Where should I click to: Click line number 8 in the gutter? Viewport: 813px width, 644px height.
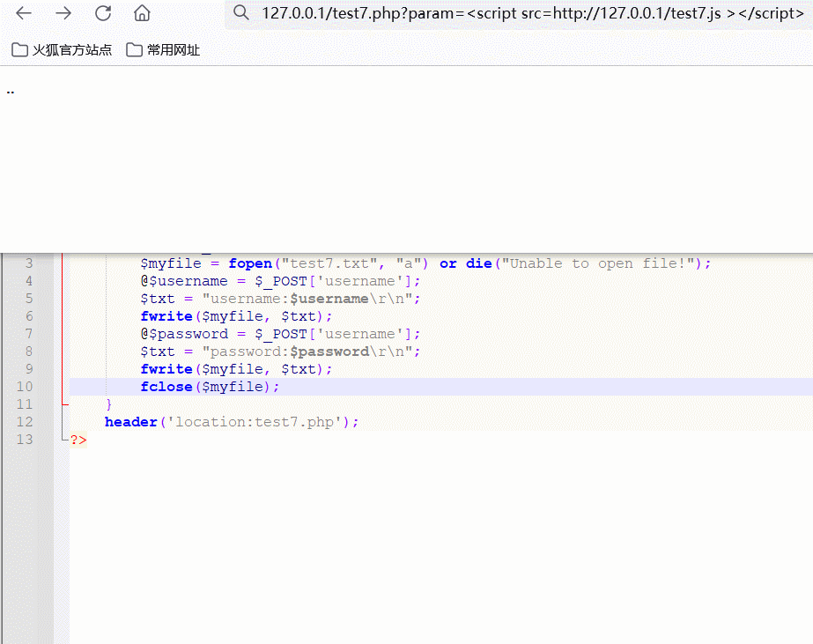click(x=29, y=352)
